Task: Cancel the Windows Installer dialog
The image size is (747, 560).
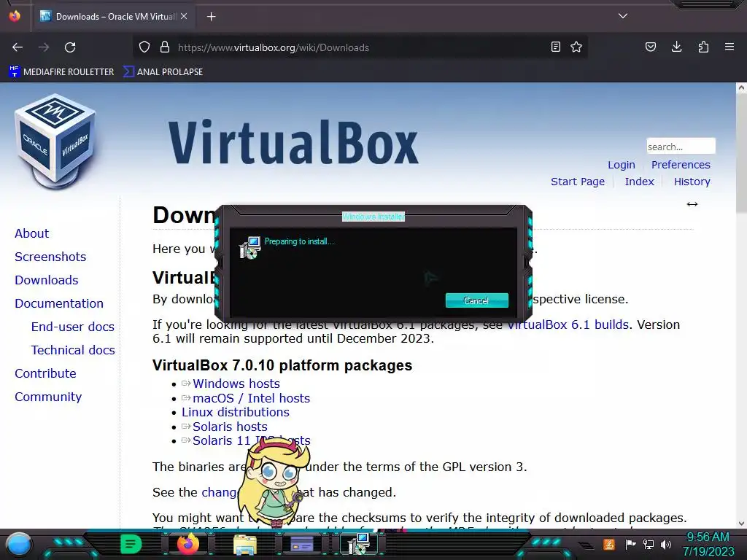Action: (477, 300)
